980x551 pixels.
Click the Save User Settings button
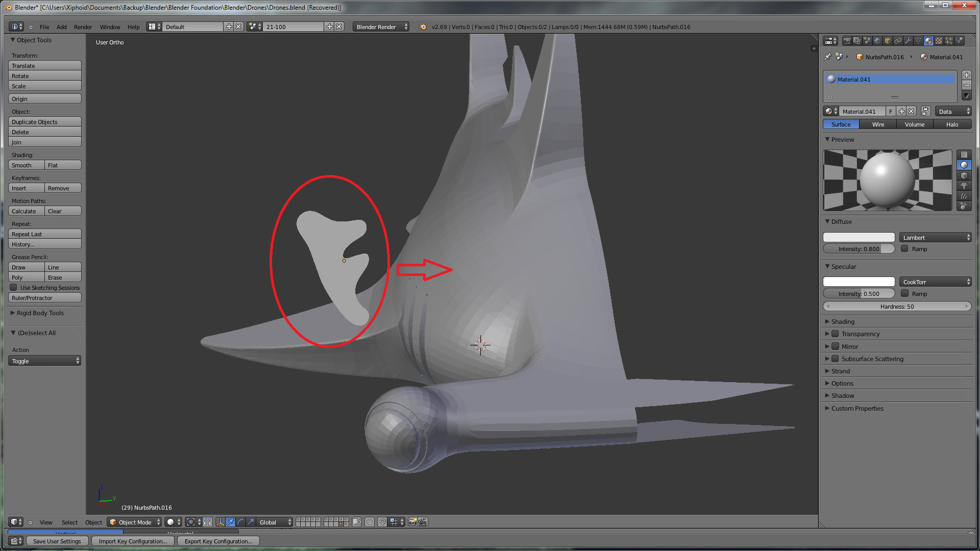point(57,541)
